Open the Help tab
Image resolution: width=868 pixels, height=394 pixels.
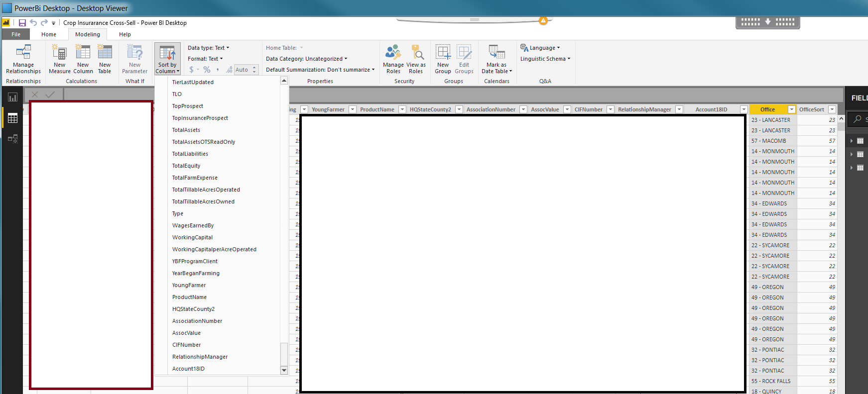click(x=125, y=34)
